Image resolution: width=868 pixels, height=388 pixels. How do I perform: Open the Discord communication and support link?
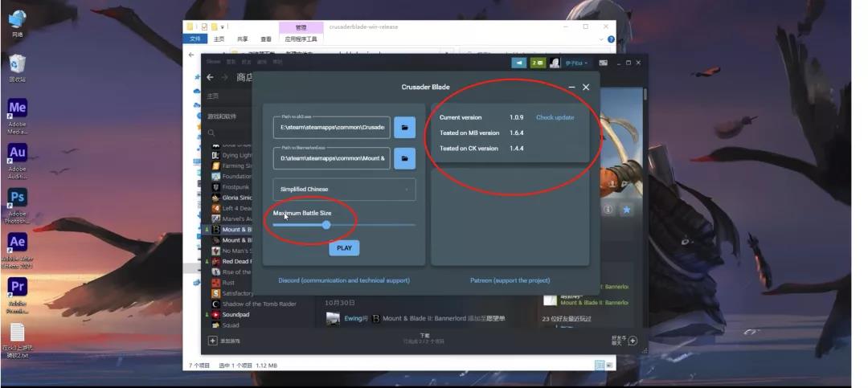coord(344,280)
